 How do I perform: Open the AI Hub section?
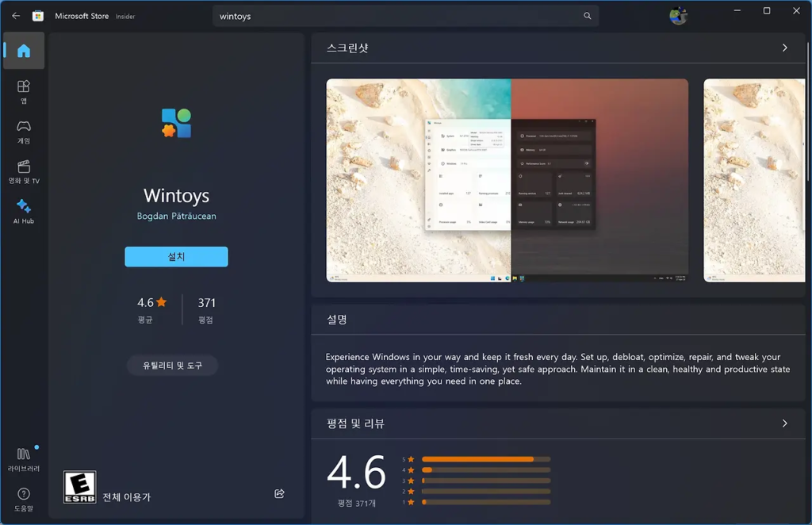pyautogui.click(x=23, y=212)
